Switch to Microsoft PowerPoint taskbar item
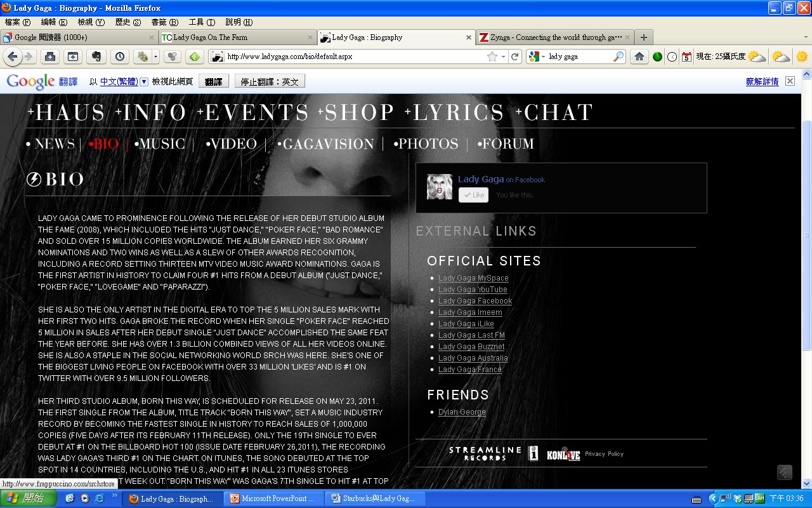 (x=273, y=498)
